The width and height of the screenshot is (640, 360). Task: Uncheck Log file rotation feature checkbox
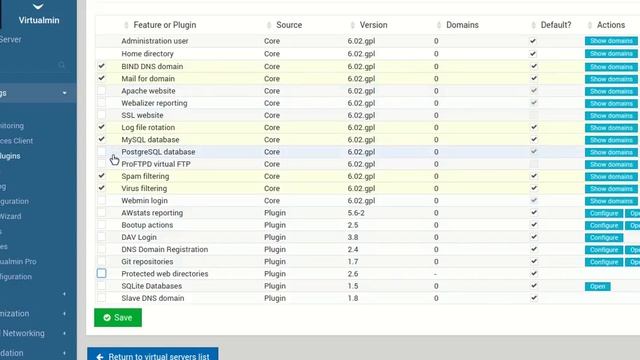101,127
